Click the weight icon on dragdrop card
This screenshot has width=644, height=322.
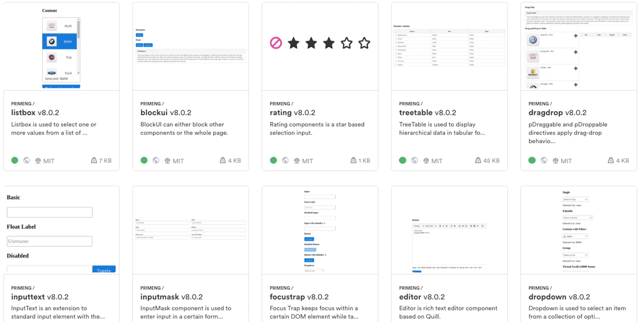(x=611, y=160)
